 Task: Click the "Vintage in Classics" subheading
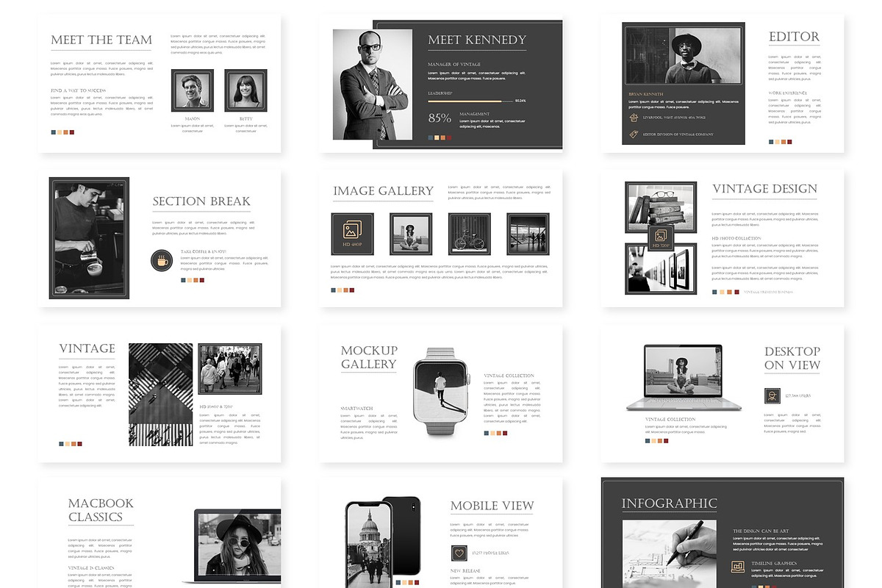point(91,568)
